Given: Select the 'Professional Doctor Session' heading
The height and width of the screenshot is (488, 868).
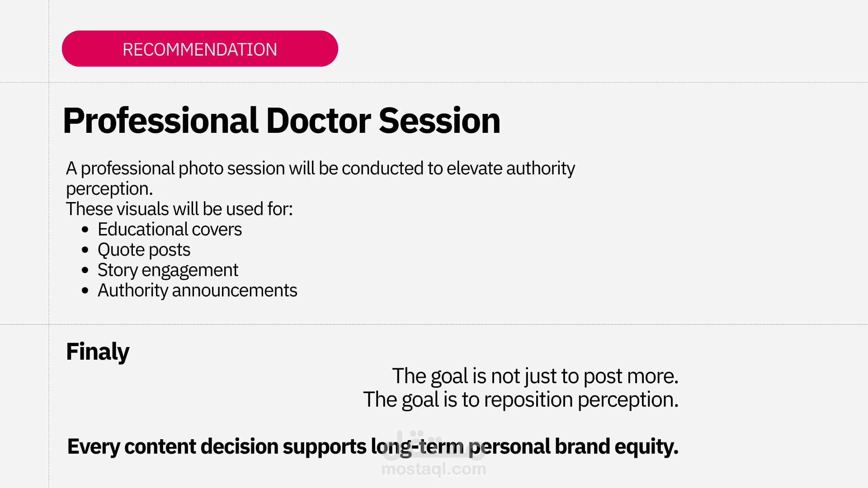Looking at the screenshot, I should pyautogui.click(x=281, y=121).
